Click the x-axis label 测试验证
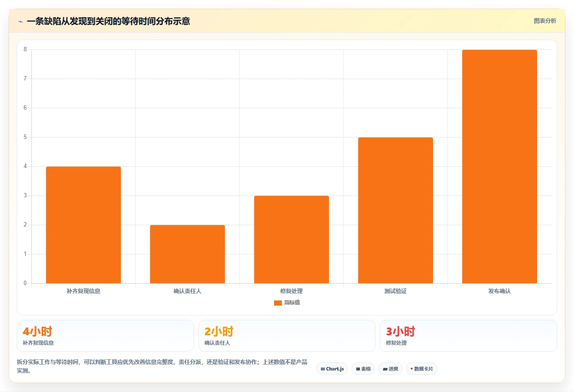The image size is (574, 392). coord(395,291)
